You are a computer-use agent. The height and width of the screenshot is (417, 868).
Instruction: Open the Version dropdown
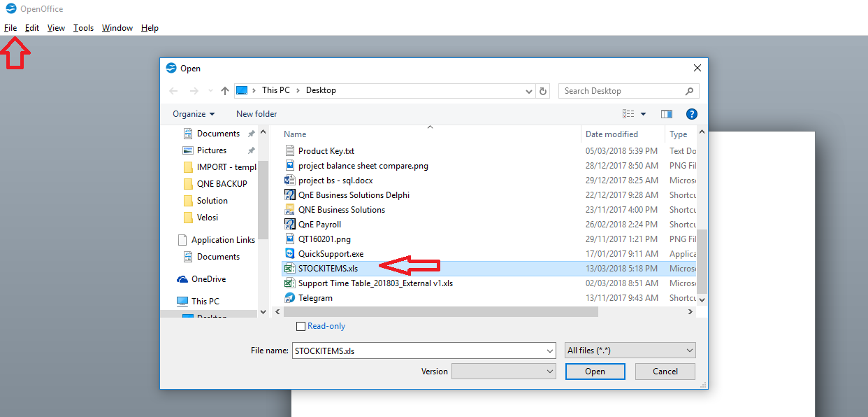[x=503, y=372]
